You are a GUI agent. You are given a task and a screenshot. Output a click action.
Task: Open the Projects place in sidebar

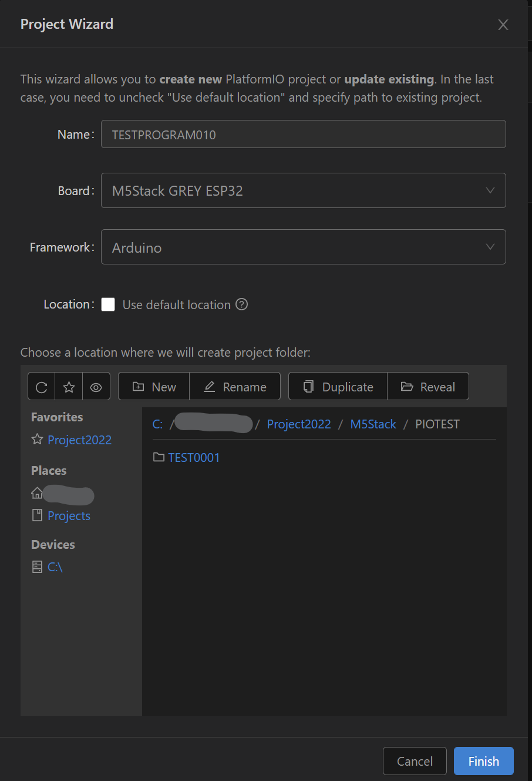(x=69, y=515)
